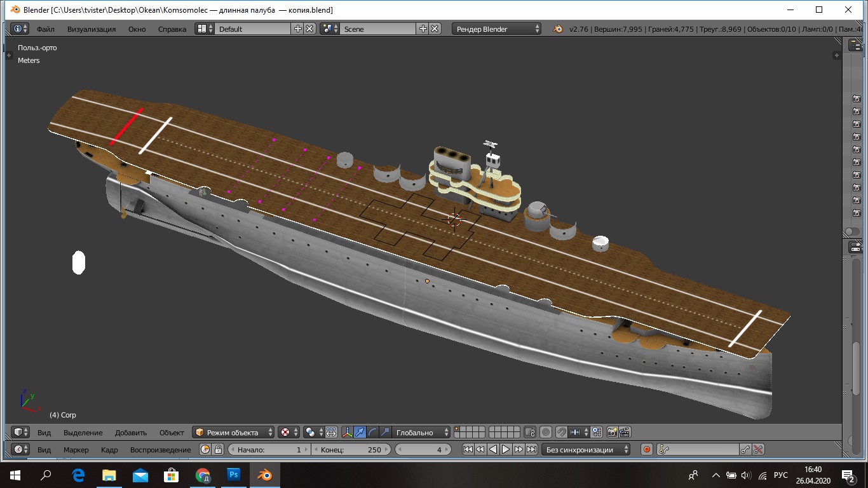Click the delete keyframe crossed-key icon
The image size is (868, 488).
757,449
